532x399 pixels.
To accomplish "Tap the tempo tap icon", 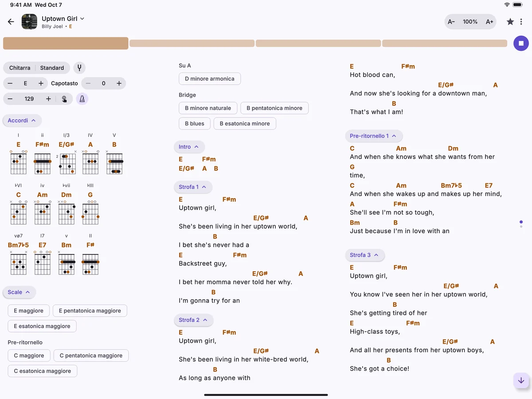I will (64, 99).
